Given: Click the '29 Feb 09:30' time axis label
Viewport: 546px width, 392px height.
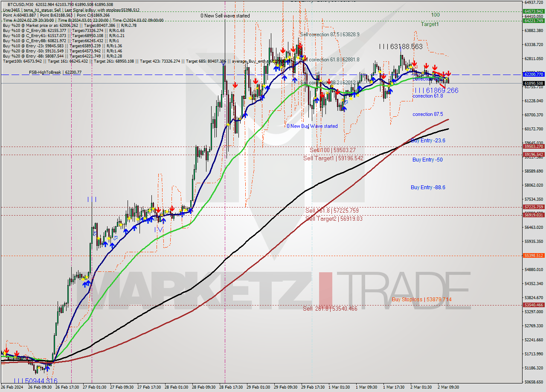Looking at the screenshot, I should 285,387.
